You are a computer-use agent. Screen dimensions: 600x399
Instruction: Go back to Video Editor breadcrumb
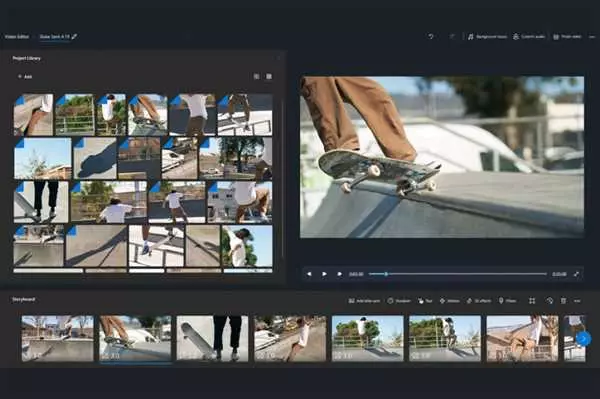pyautogui.click(x=17, y=37)
